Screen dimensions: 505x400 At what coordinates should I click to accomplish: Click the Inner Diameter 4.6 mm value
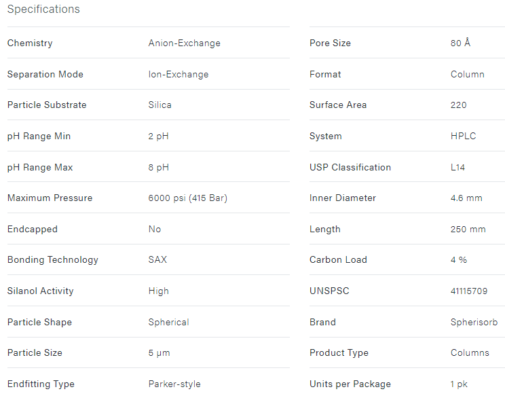(466, 198)
